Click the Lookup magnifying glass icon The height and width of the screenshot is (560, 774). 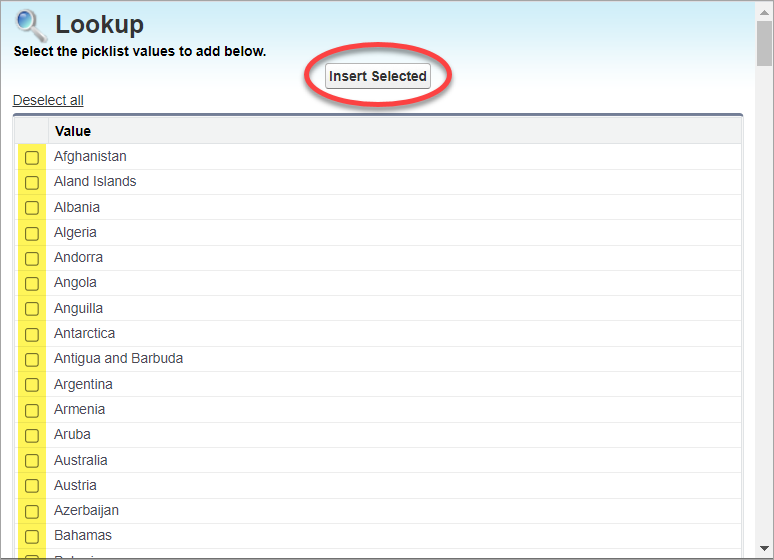[x=31, y=26]
